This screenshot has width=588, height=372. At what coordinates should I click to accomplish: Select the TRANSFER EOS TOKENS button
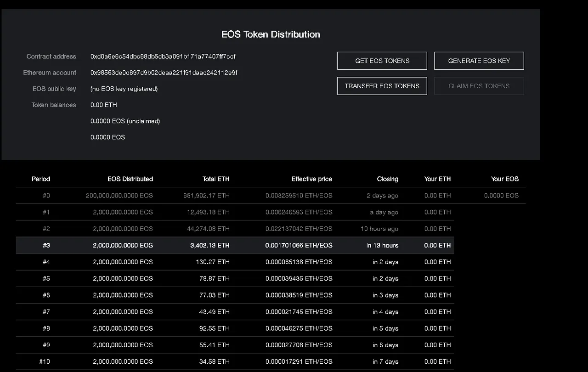tap(382, 86)
